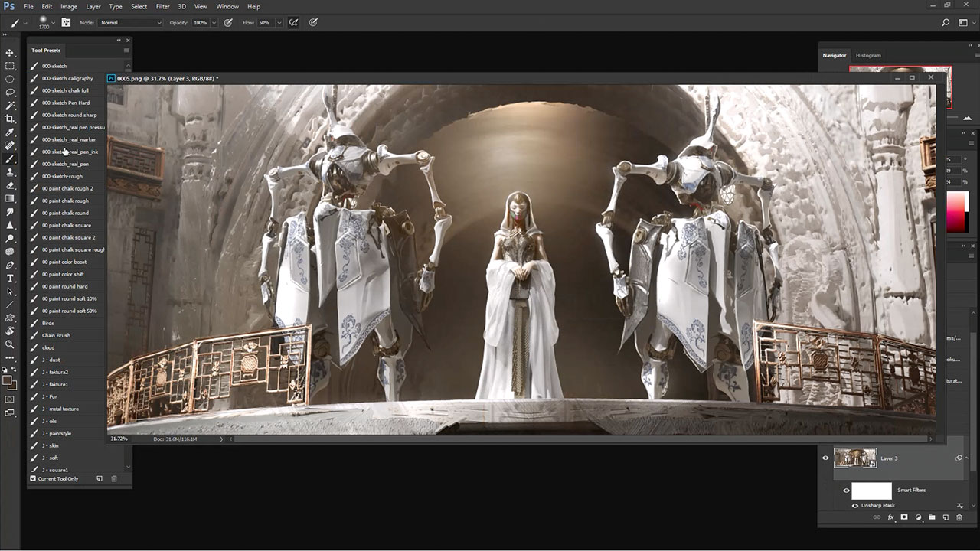980x551 pixels.
Task: Choose the Type tool
Action: pos(10,278)
